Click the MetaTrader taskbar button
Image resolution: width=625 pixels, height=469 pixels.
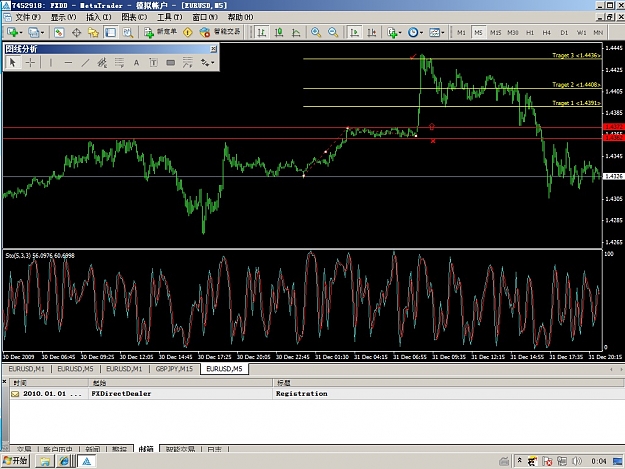[86, 461]
